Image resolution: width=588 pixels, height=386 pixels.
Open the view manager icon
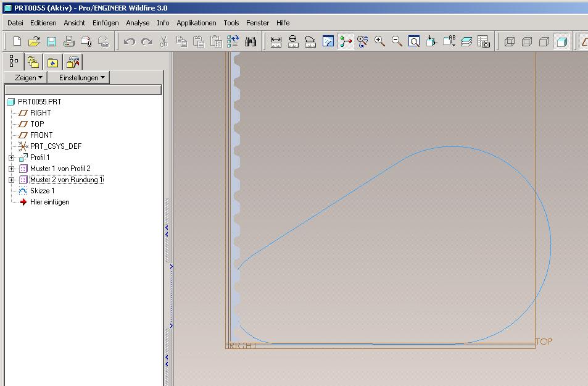(x=484, y=41)
